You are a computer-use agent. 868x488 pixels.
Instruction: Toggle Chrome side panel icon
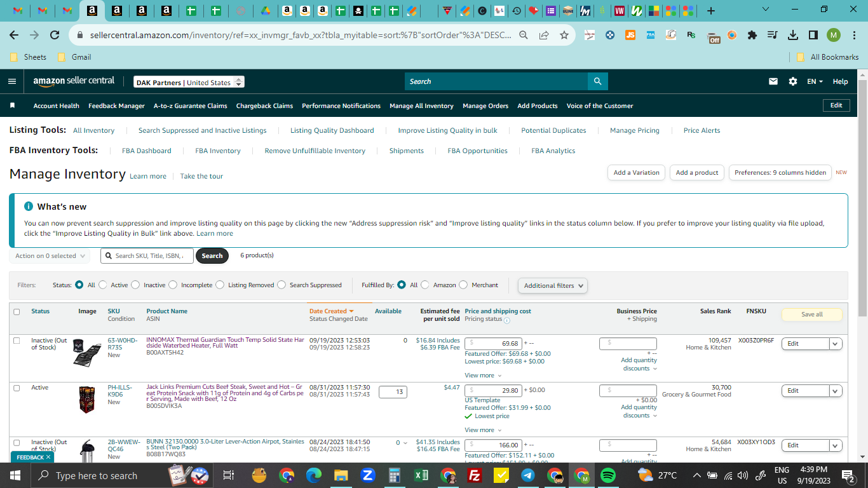[813, 35]
